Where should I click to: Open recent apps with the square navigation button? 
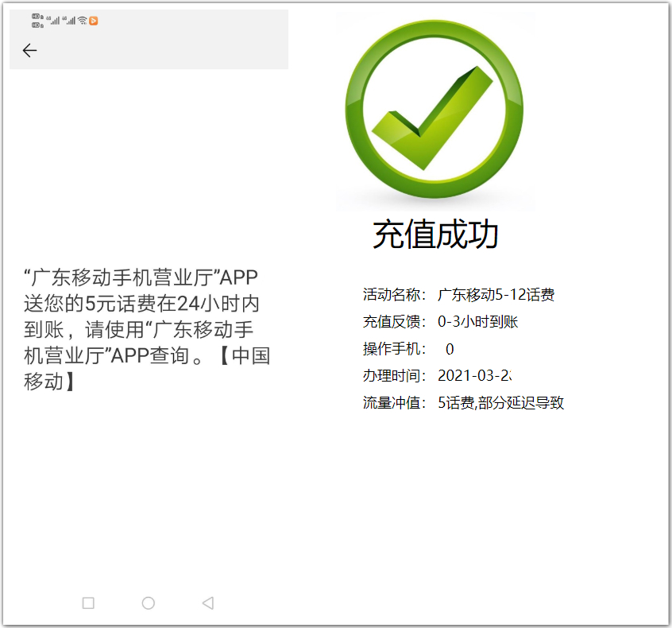pyautogui.click(x=88, y=603)
